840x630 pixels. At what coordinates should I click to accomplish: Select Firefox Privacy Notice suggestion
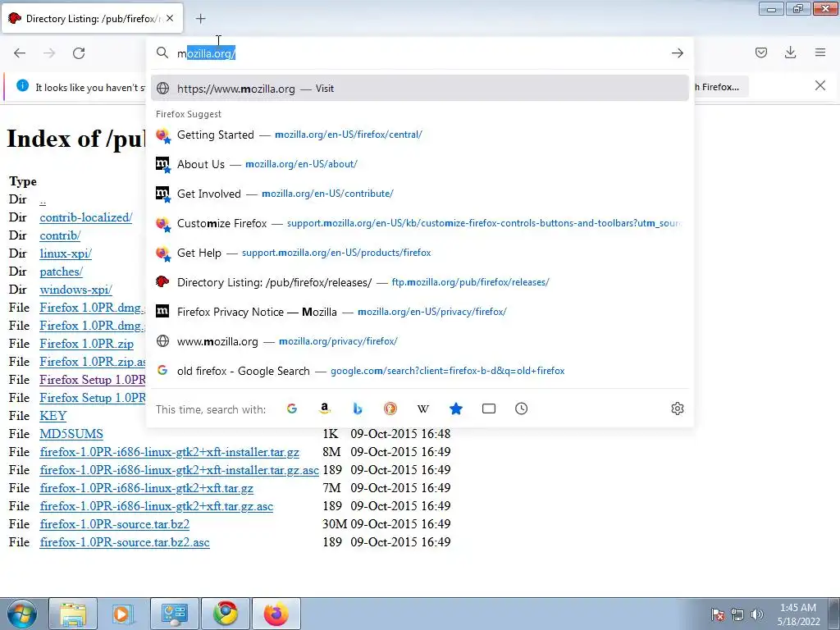[x=419, y=311]
